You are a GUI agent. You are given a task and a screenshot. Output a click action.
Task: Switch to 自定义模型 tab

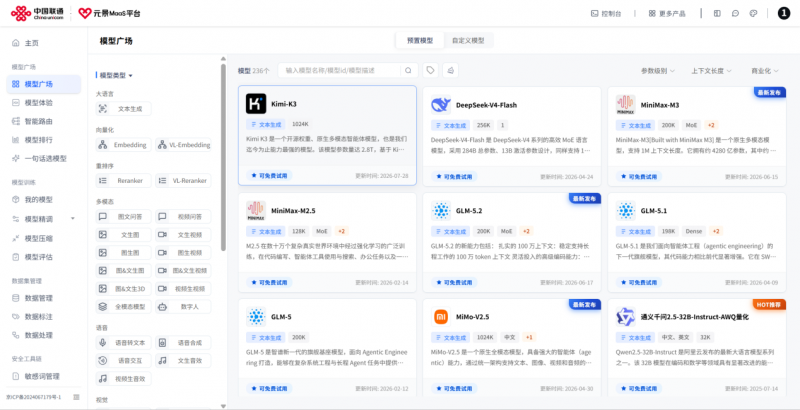tap(468, 40)
